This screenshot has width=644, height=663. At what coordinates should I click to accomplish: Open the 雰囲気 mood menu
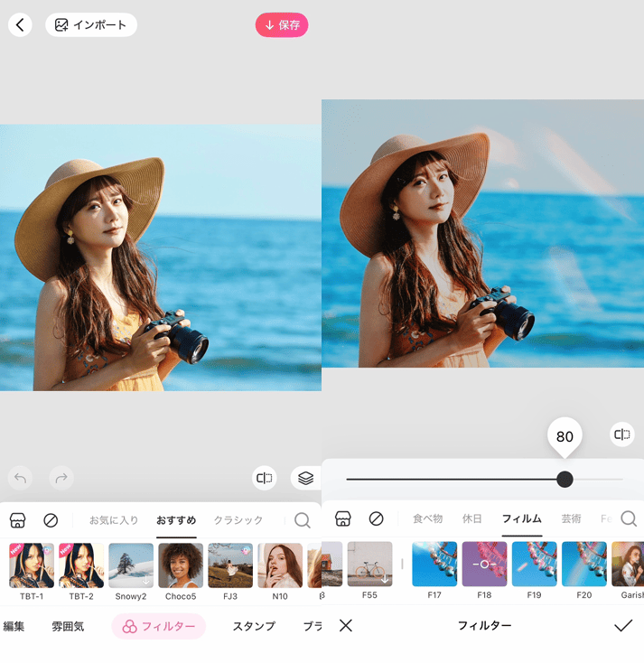(x=68, y=626)
